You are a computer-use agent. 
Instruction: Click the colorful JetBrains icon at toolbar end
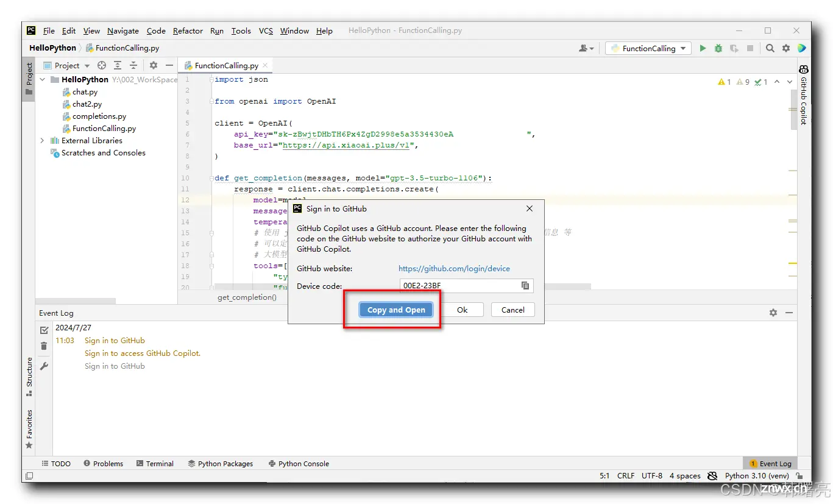801,48
